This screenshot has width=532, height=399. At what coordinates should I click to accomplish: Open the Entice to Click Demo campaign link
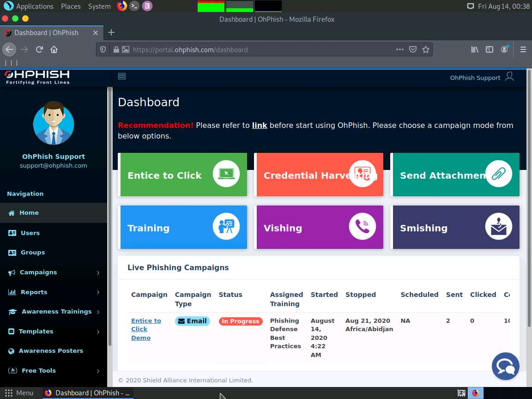click(146, 329)
